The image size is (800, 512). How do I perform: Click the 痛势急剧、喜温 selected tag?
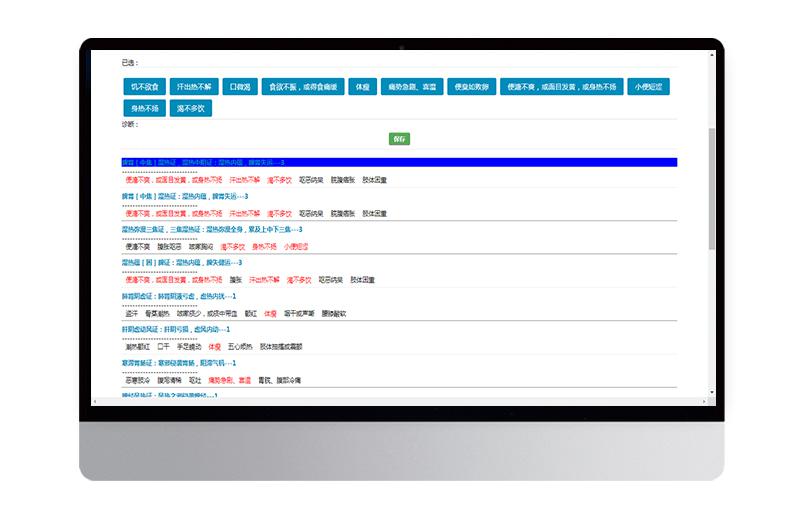tap(412, 87)
